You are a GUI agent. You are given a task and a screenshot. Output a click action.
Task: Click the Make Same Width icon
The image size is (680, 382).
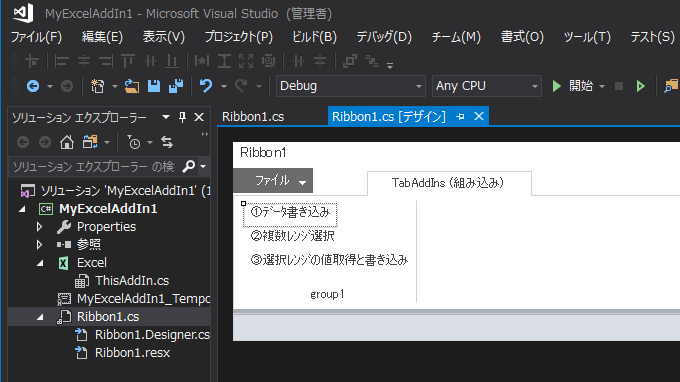[x=202, y=62]
